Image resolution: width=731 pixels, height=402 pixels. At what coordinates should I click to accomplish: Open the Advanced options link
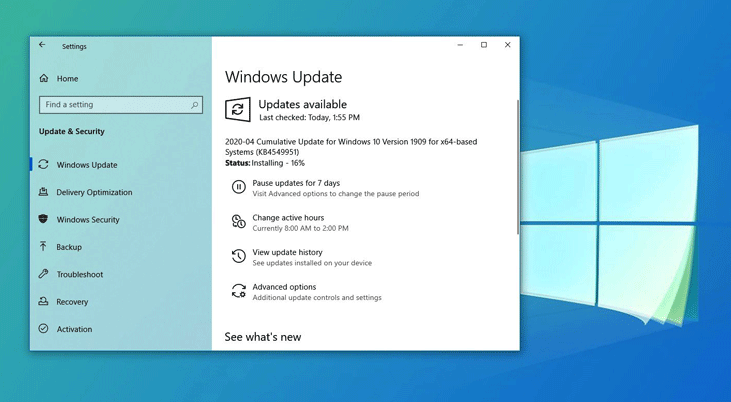pos(284,287)
